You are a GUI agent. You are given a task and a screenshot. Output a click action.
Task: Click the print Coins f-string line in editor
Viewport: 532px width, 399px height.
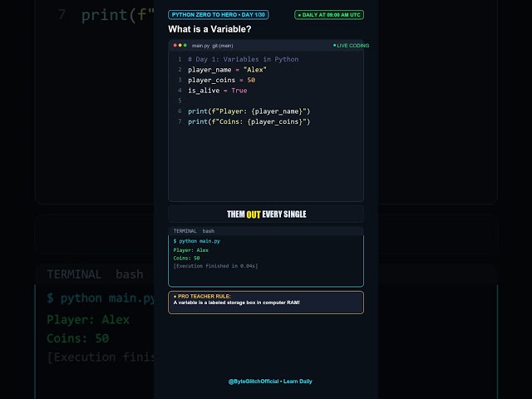(249, 121)
